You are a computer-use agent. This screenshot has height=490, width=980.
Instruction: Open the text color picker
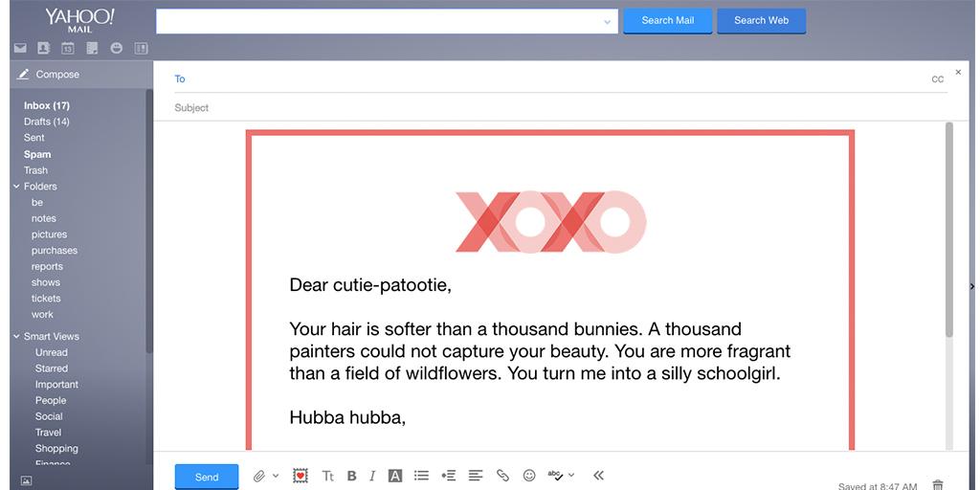click(395, 477)
